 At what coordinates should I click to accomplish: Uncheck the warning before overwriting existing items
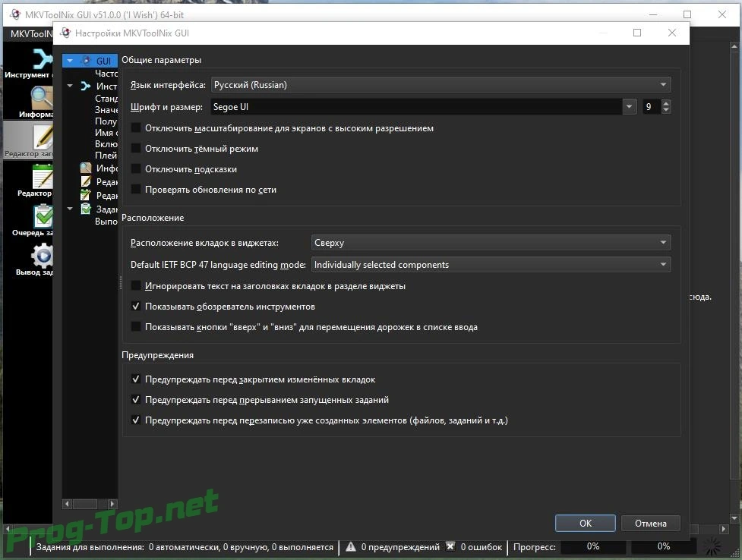[136, 420]
